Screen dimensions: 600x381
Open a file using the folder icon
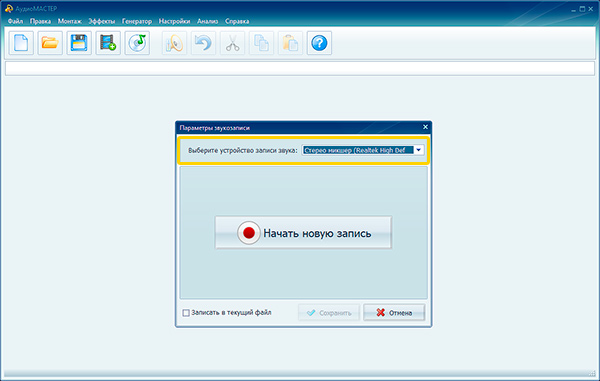click(x=50, y=43)
